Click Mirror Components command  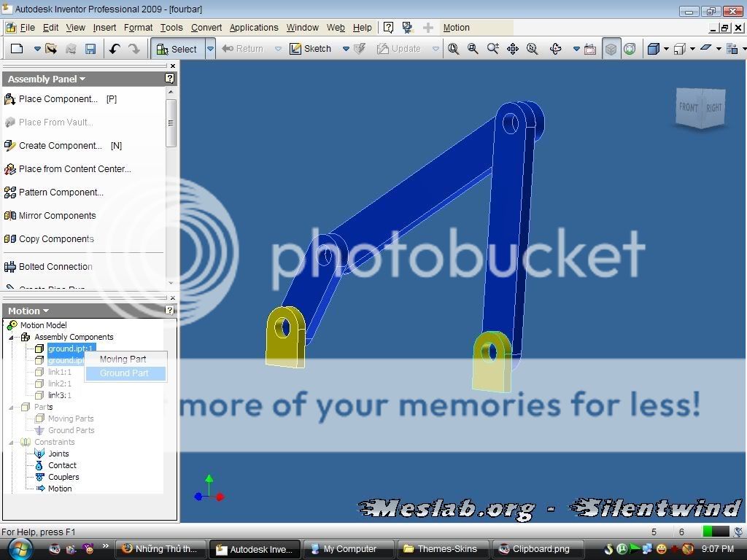click(x=50, y=216)
